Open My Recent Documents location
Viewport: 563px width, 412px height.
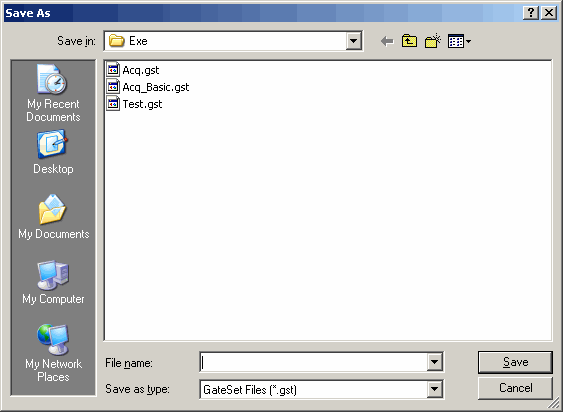[53, 93]
